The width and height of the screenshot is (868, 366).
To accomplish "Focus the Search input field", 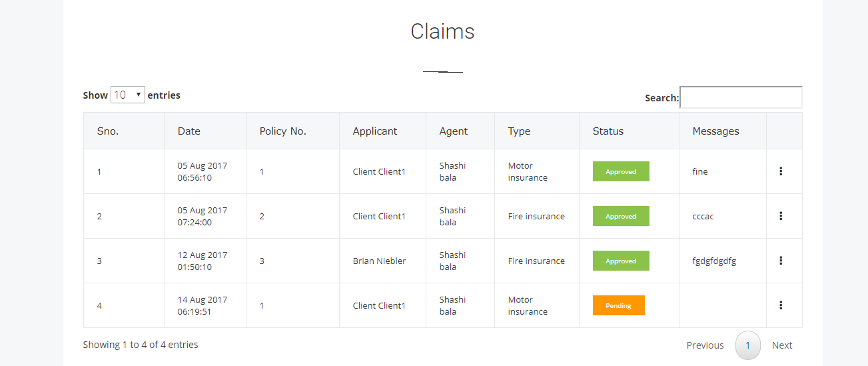I will point(741,97).
